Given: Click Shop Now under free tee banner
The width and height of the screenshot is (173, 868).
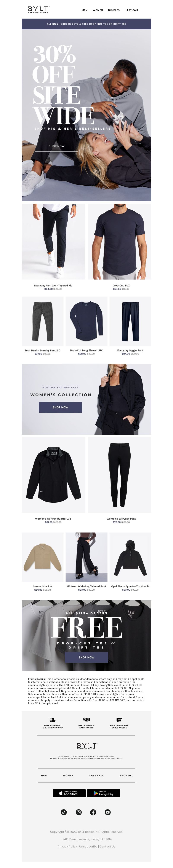Looking at the screenshot, I should (x=86, y=657).
